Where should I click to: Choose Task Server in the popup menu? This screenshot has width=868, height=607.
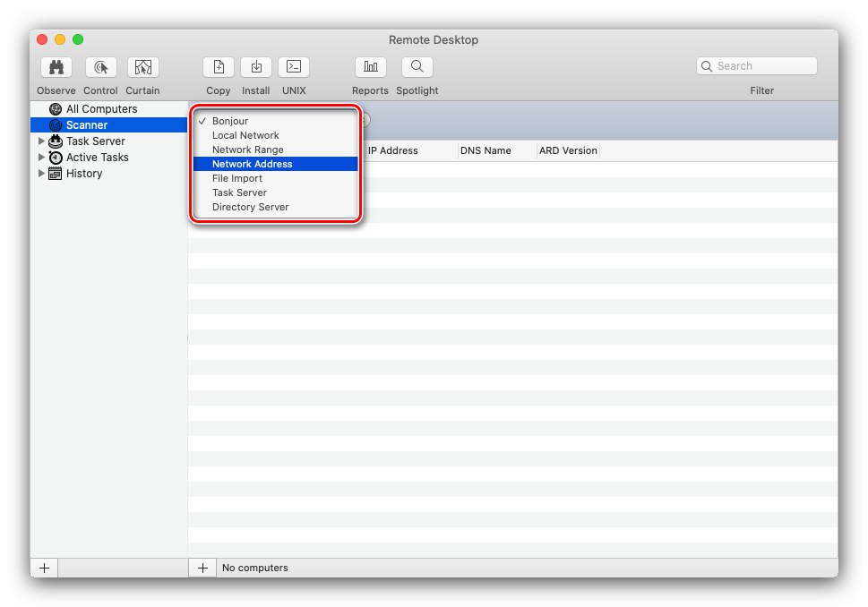click(276, 192)
